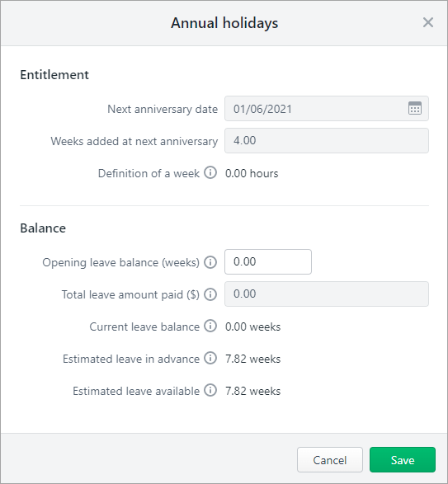
Task: Save the annual holidays settings
Action: (403, 460)
